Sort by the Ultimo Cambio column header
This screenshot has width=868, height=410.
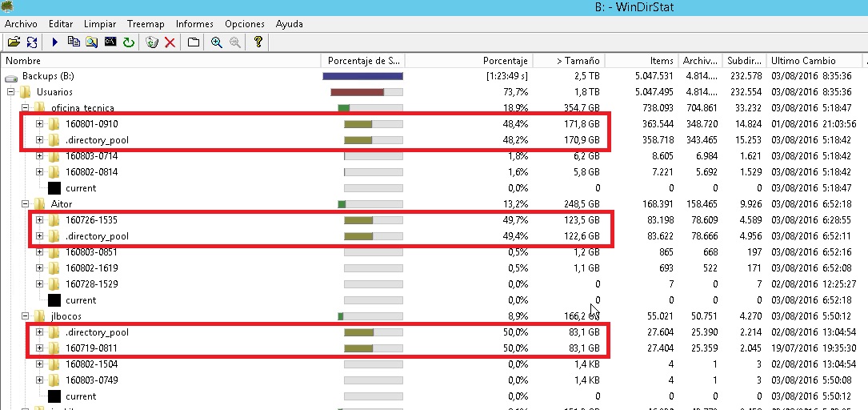click(x=802, y=60)
